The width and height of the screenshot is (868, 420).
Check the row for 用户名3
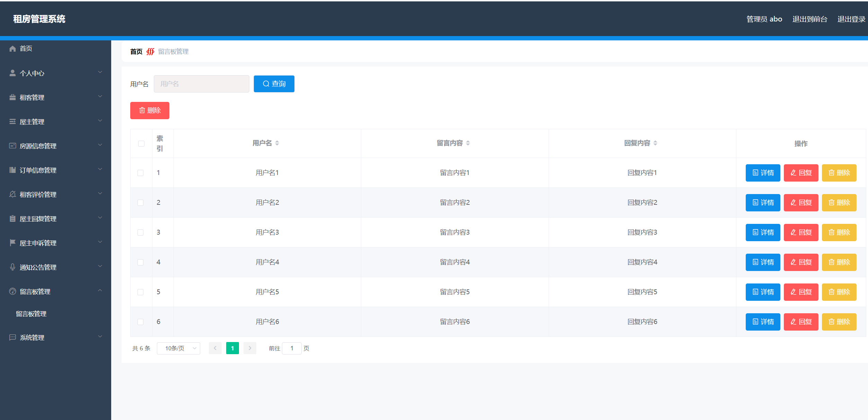pos(140,233)
